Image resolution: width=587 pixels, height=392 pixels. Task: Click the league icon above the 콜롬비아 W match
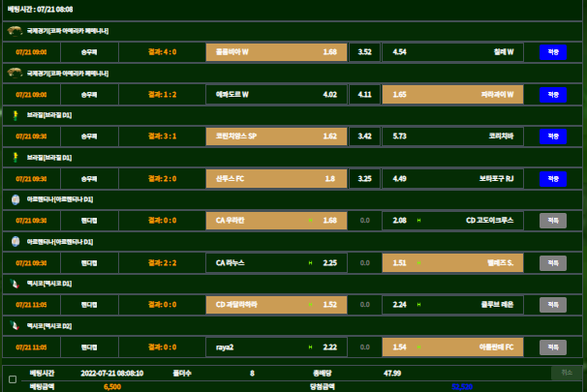[15, 31]
